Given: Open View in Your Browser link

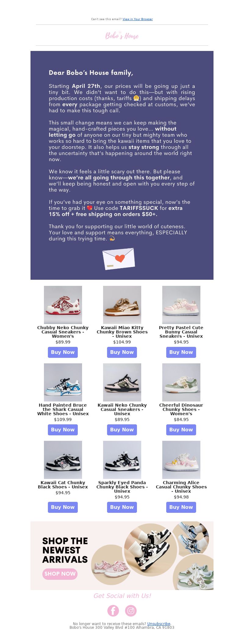Looking at the screenshot, I should coord(138,19).
